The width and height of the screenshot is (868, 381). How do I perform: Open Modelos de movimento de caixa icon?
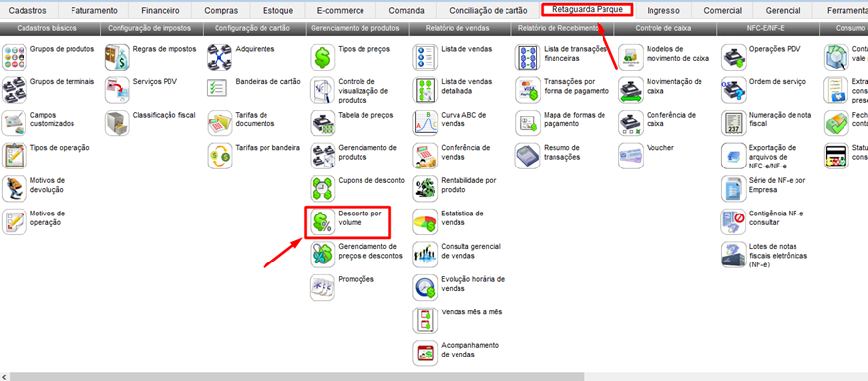pos(631,58)
